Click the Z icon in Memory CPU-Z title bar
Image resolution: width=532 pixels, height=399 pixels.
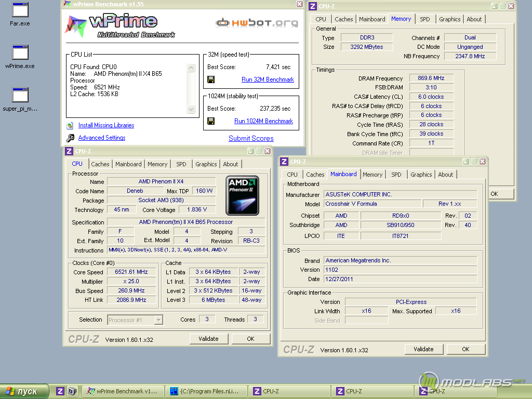pos(313,6)
